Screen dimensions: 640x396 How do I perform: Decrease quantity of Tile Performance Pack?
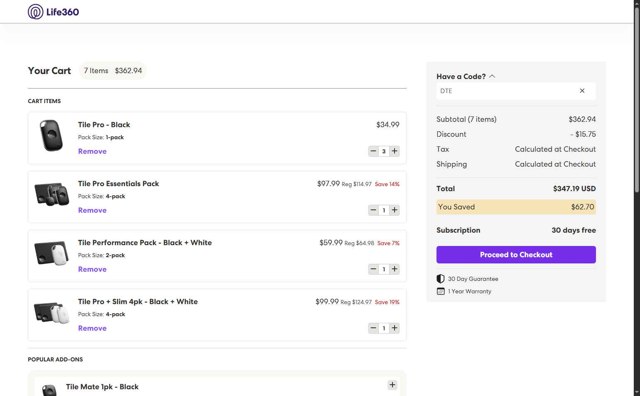pos(373,269)
